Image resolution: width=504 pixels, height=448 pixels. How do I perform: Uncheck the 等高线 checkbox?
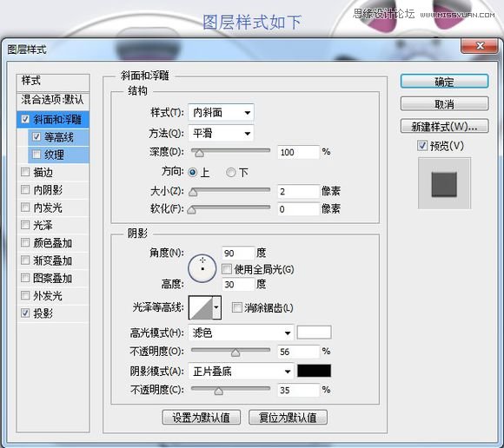[36, 137]
